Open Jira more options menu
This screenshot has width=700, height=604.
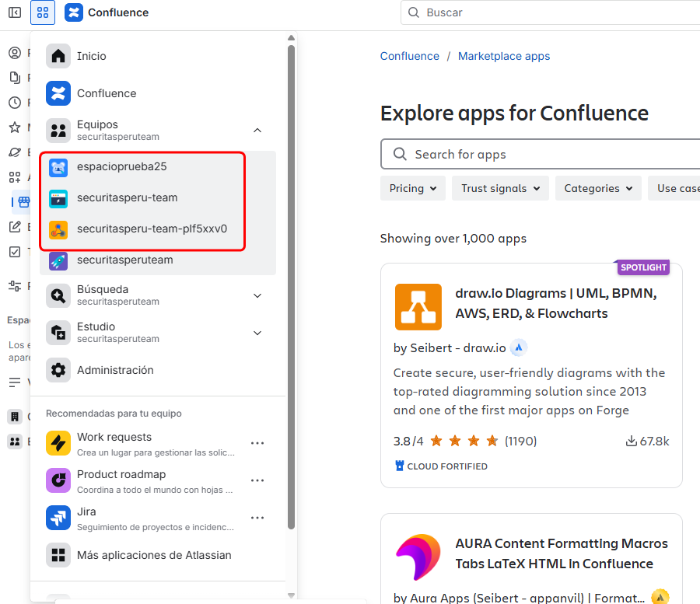pos(257,518)
